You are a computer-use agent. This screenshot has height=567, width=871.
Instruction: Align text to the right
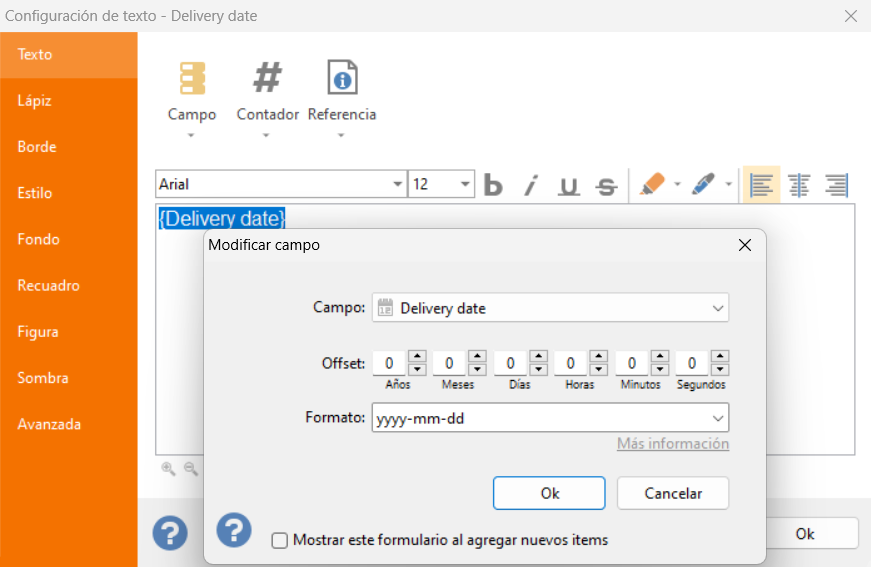pyautogui.click(x=837, y=185)
